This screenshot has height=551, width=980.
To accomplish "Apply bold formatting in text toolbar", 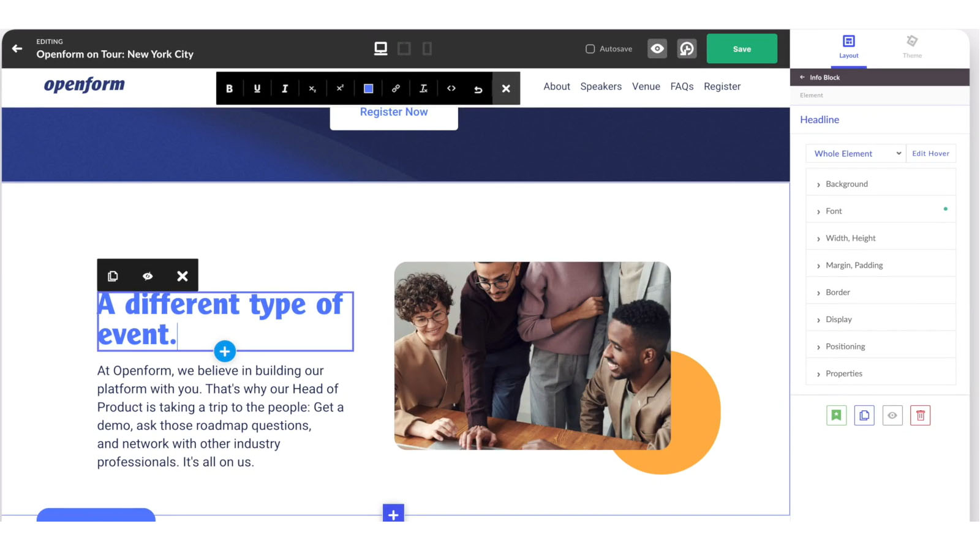I will pos(229,88).
